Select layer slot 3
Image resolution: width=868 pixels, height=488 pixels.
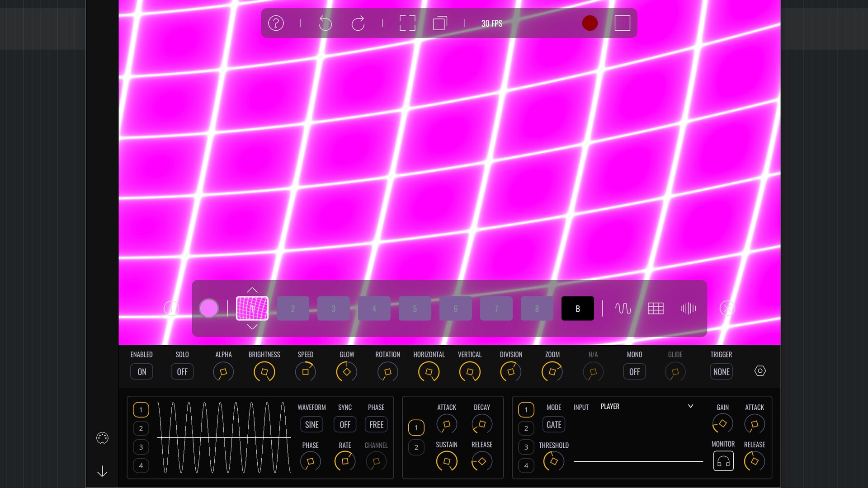pos(334,309)
